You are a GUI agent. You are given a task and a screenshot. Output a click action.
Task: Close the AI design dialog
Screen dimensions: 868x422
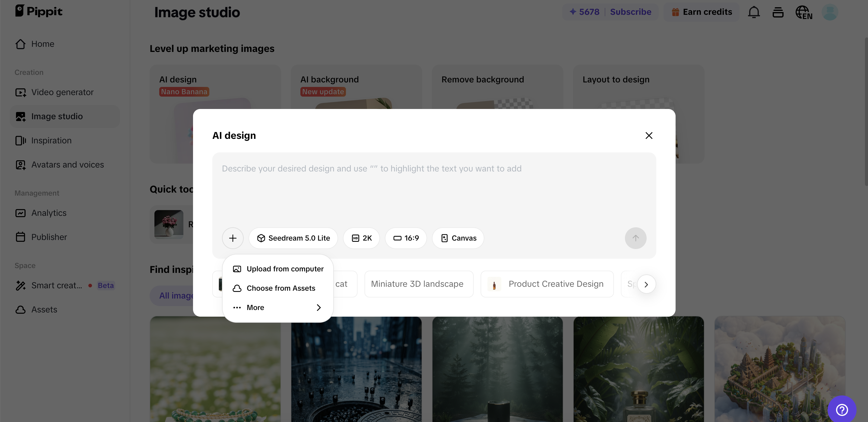649,136
